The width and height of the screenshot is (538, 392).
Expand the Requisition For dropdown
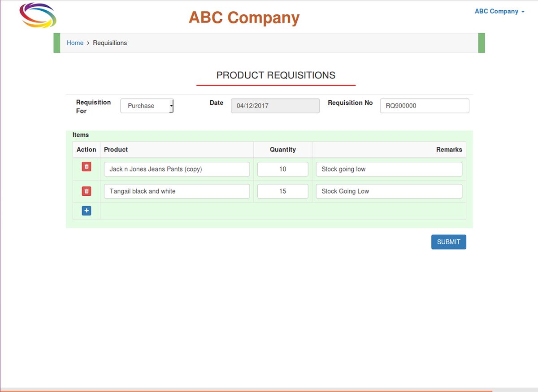coord(147,106)
